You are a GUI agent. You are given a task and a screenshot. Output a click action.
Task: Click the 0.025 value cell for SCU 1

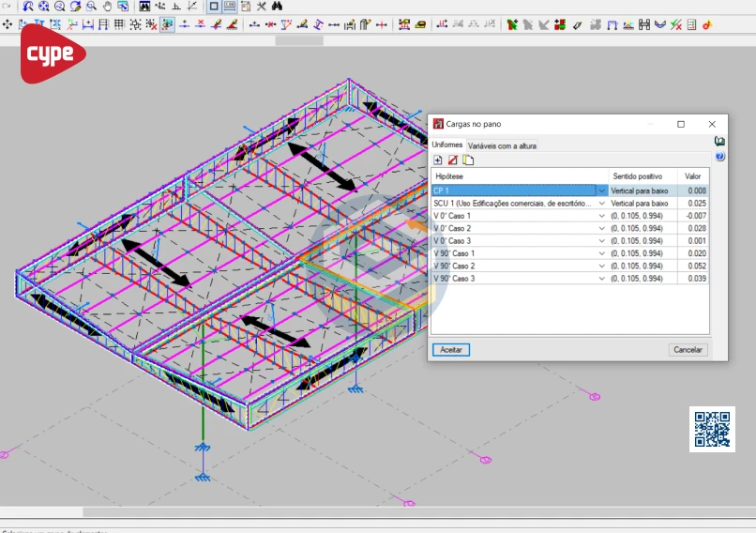coord(694,203)
